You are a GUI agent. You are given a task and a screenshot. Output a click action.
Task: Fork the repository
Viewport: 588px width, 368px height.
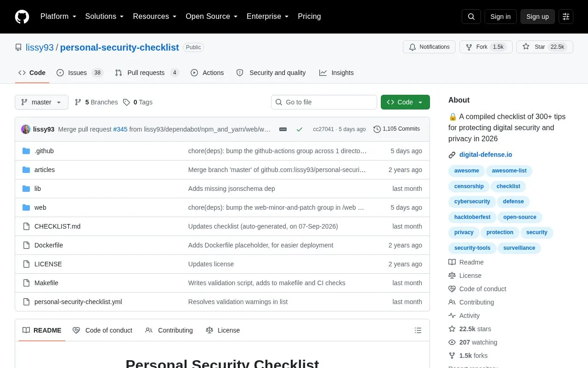[x=486, y=47]
